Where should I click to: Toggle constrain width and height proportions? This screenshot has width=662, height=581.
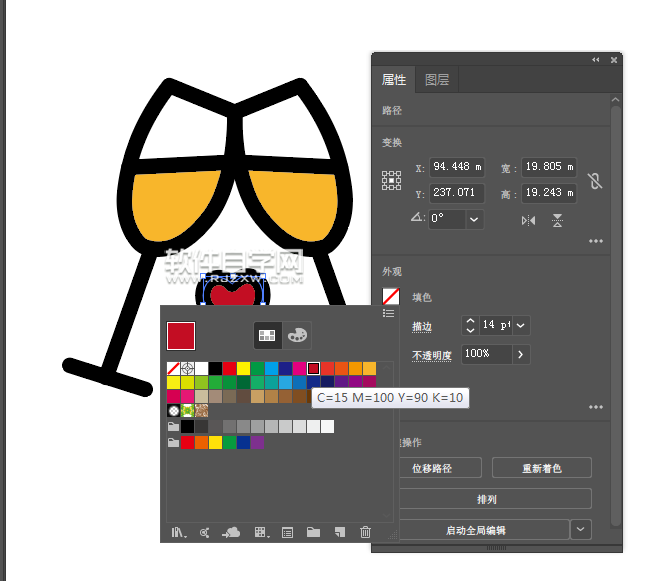[595, 181]
